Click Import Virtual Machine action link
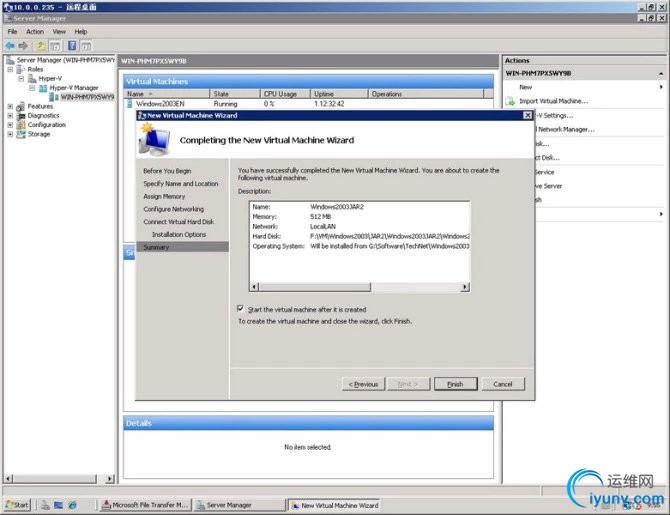 (x=553, y=101)
